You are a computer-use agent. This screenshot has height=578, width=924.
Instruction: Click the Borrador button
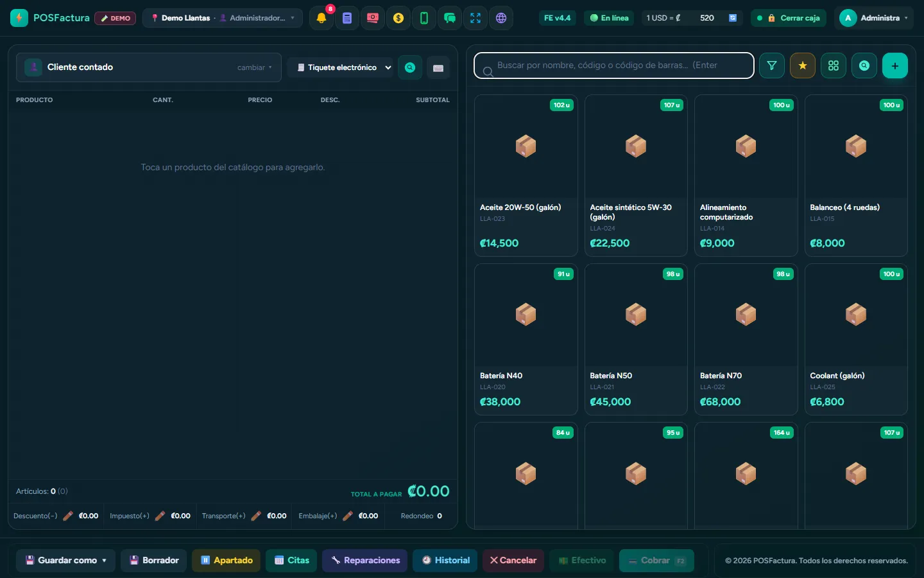pos(154,561)
